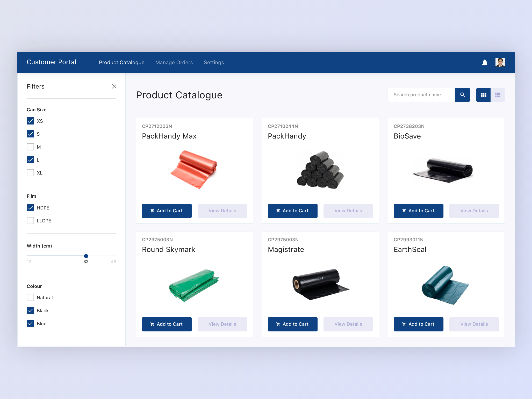Uncheck the Black colour filter
Image resolution: width=532 pixels, height=399 pixels.
30,310
